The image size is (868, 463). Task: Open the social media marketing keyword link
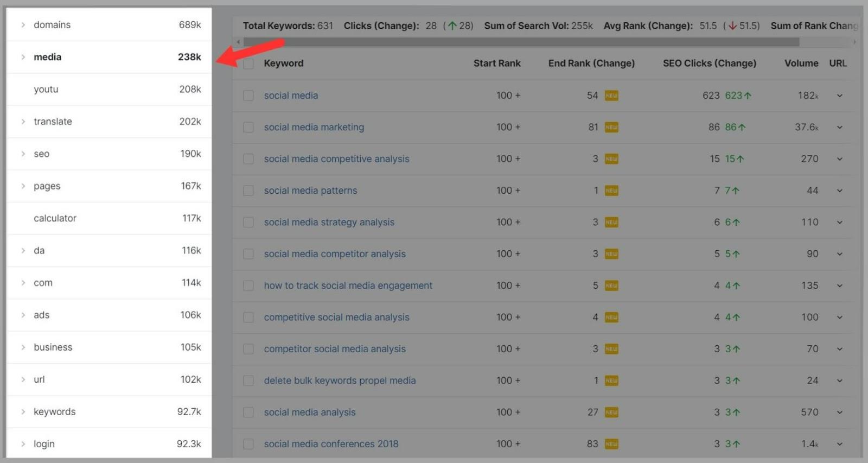(x=314, y=127)
